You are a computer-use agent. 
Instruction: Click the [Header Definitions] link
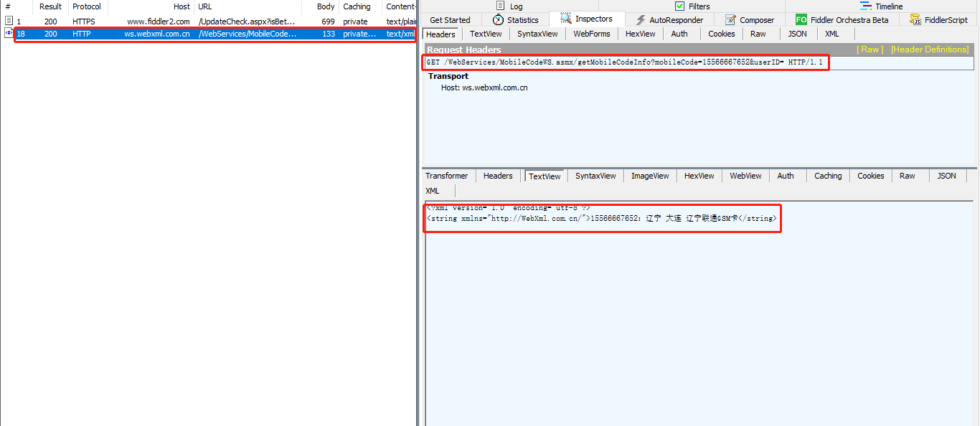(x=930, y=49)
